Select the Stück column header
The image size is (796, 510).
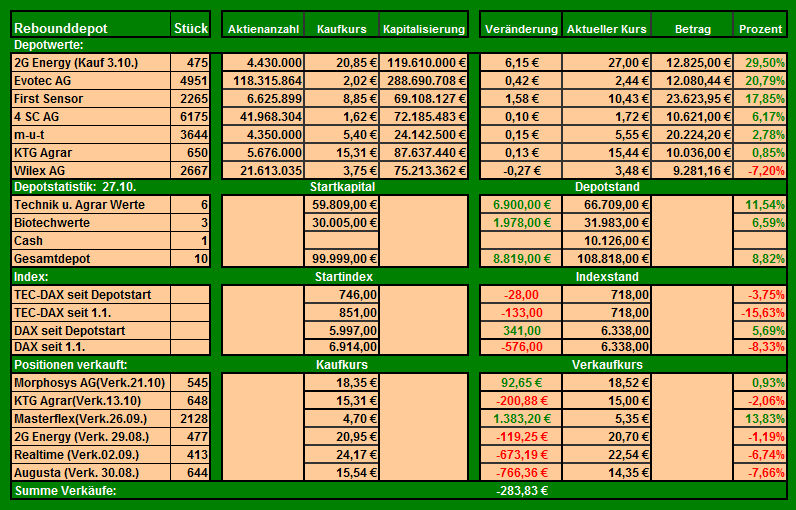(x=190, y=24)
